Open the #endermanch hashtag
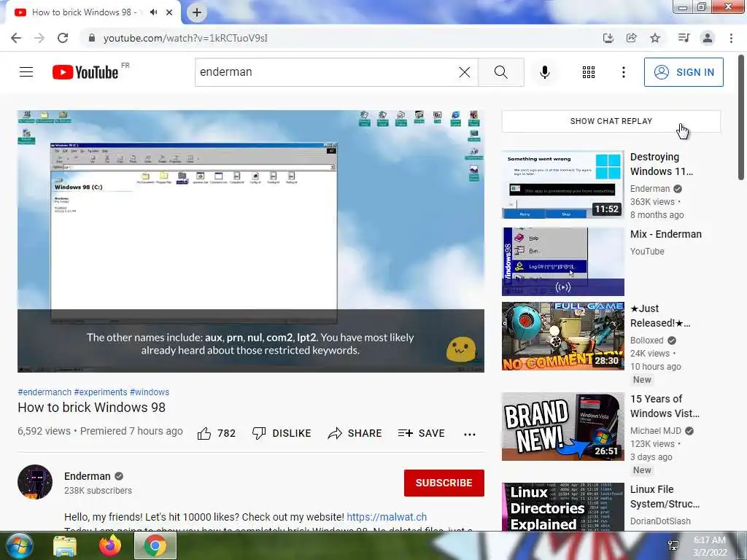Image resolution: width=747 pixels, height=560 pixels. coord(44,392)
